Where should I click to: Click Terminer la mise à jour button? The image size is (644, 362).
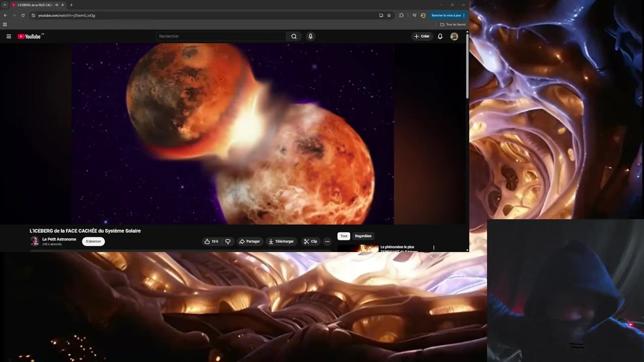(x=448, y=16)
